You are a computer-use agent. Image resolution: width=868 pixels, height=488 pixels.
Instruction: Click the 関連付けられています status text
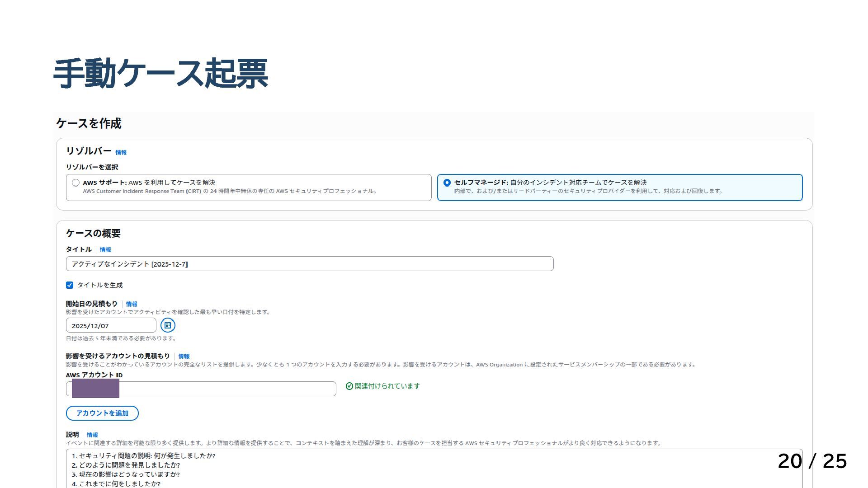click(x=387, y=386)
